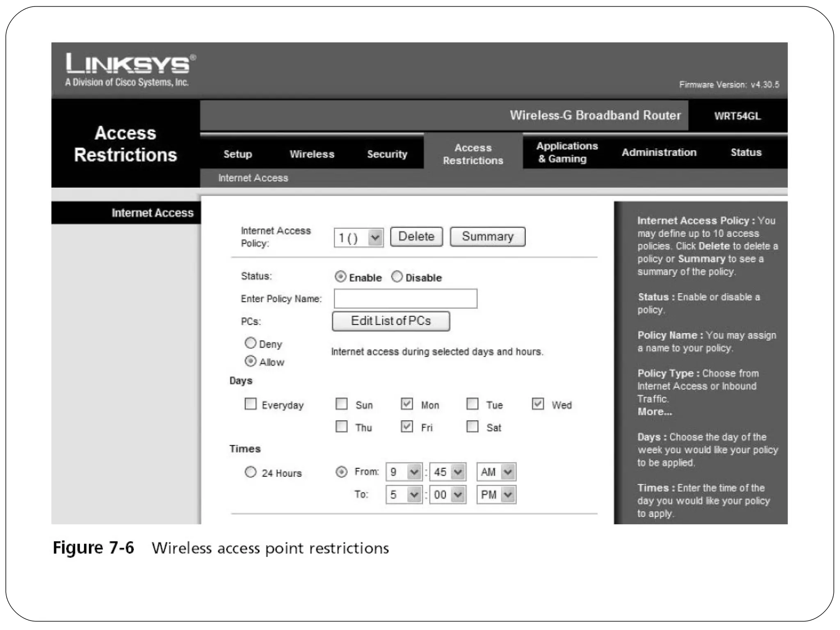Go to Applications & Gaming tab
Screen dimensions: 840x630
pos(566,152)
